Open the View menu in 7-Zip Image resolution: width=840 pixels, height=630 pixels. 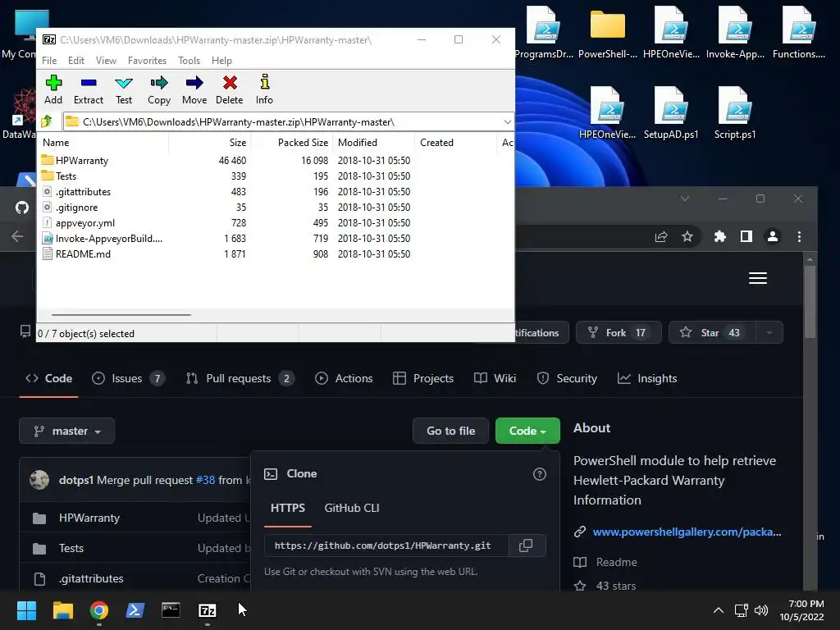106,61
